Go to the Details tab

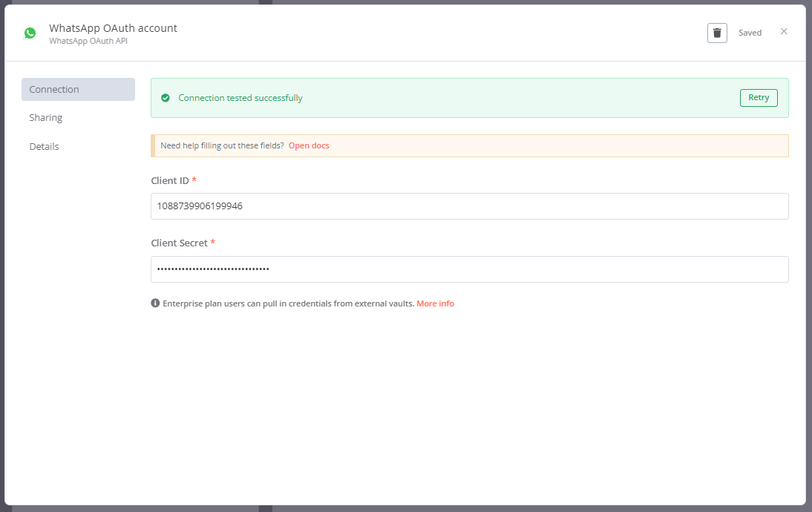tap(45, 147)
